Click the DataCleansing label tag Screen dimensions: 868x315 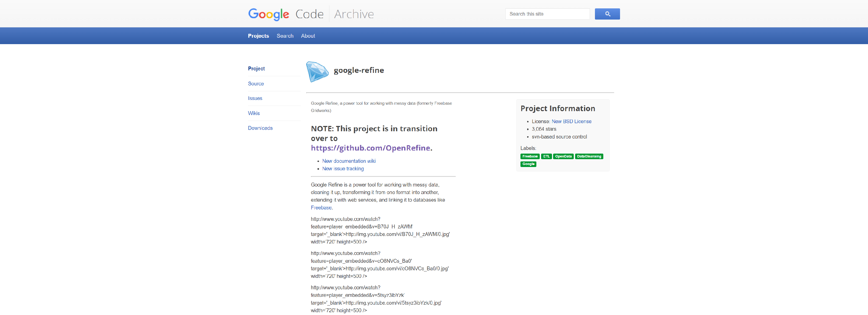click(x=589, y=156)
